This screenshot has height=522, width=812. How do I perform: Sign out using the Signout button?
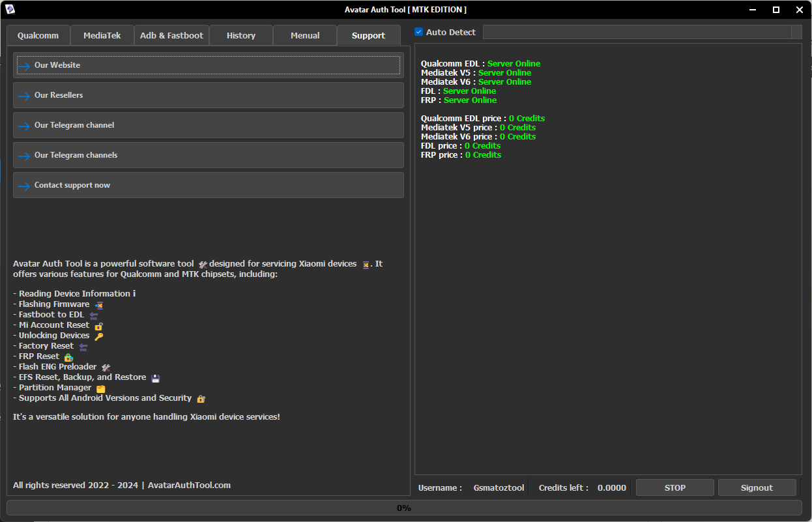757,487
